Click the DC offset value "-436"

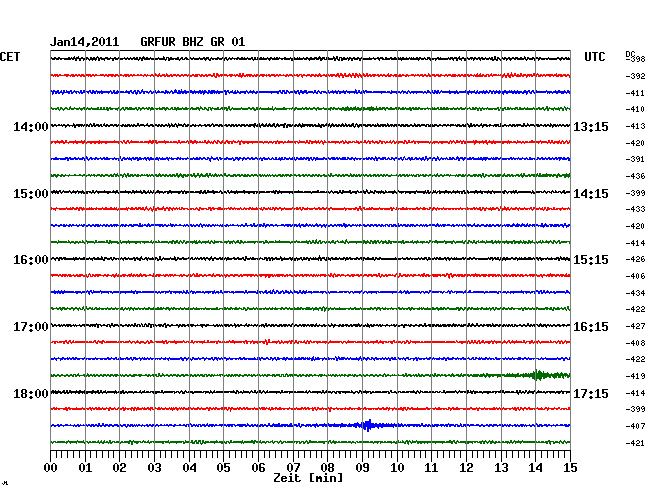pyautogui.click(x=635, y=176)
